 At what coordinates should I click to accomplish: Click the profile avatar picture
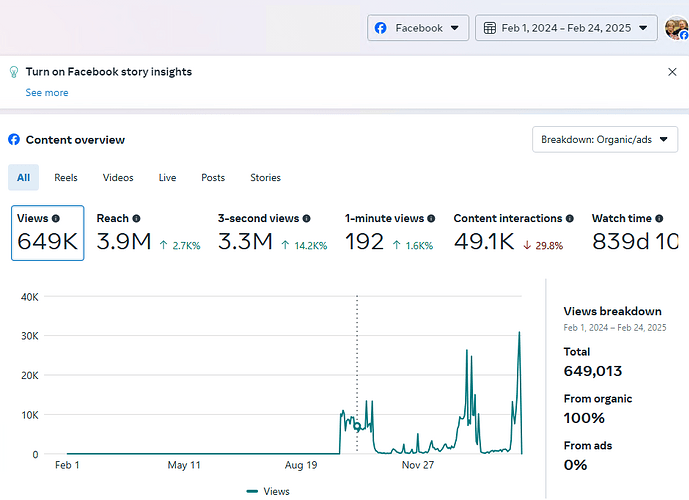coord(676,28)
